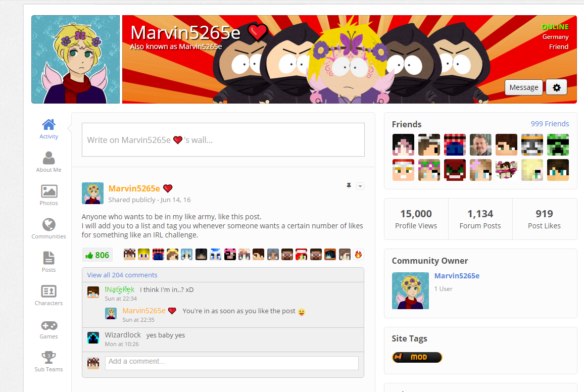Click the 1,134 Forum Posts stat

(x=480, y=219)
